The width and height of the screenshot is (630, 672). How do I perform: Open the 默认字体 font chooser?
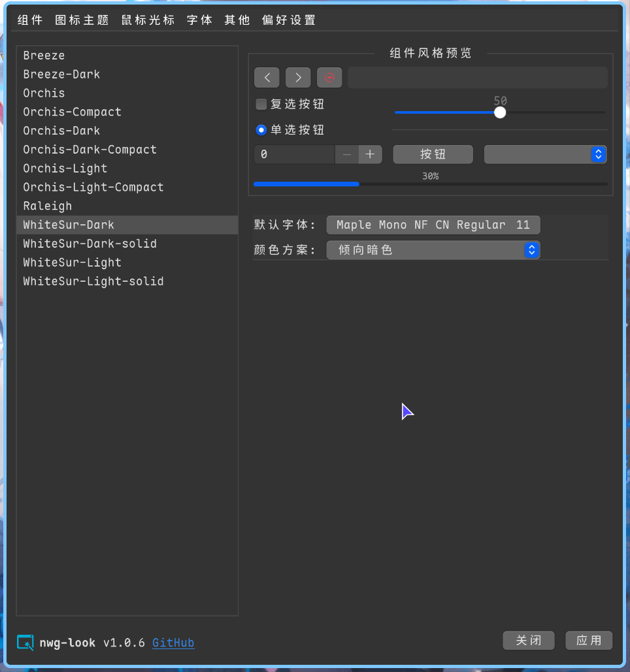[433, 224]
